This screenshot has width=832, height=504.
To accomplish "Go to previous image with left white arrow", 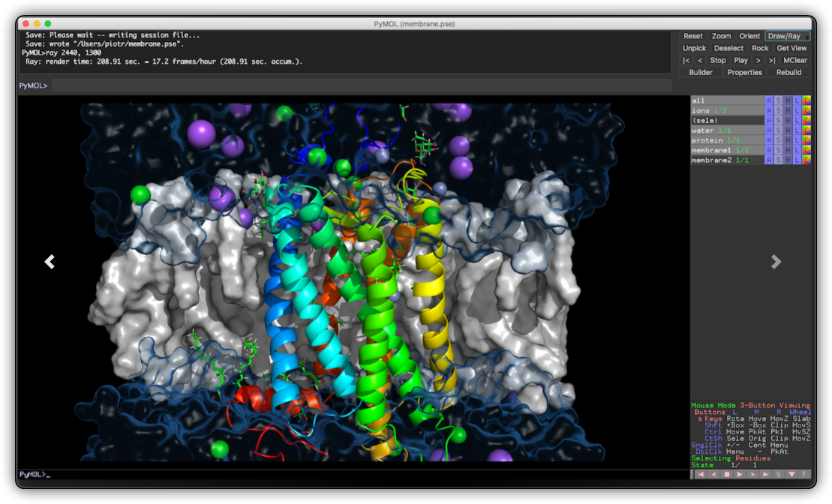I will pos(50,261).
